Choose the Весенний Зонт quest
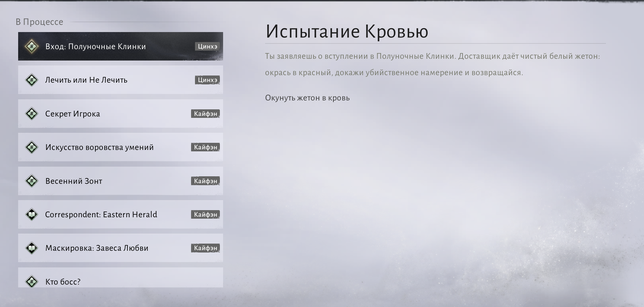Screen dimensions: 644x307 121,181
